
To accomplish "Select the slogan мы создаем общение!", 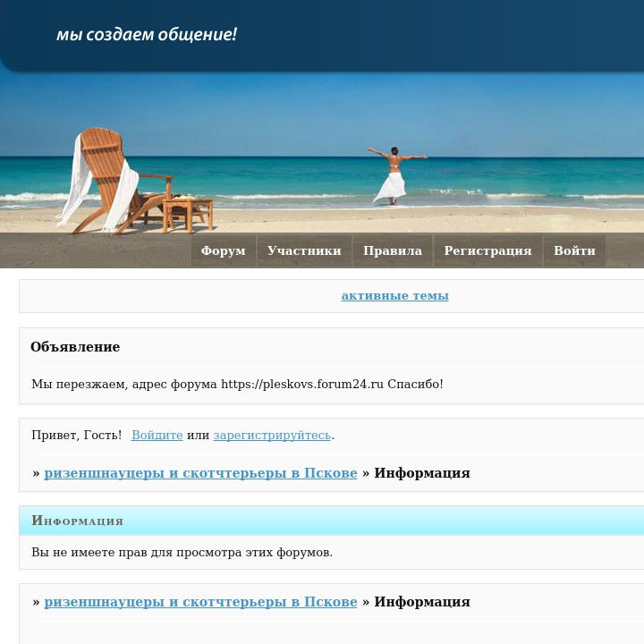I will (147, 35).
